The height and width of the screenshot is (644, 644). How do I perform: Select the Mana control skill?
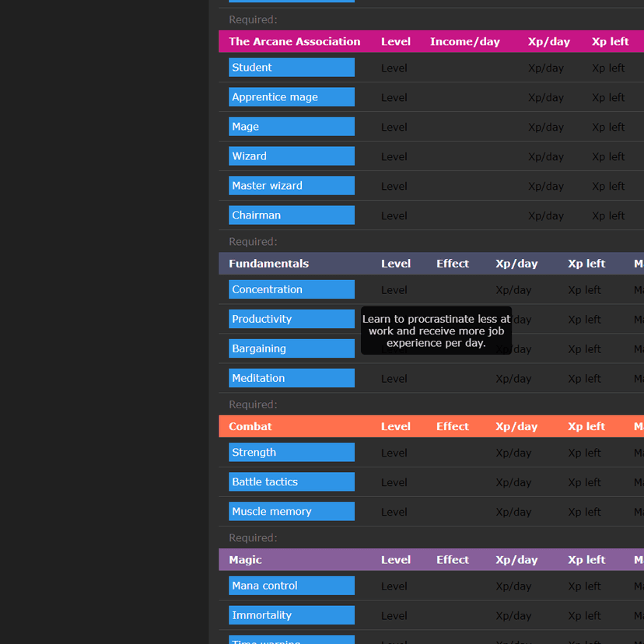coord(291,586)
